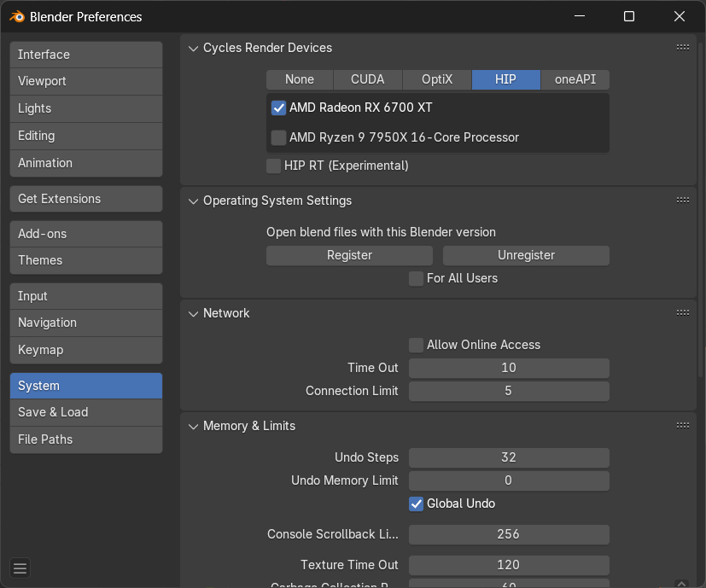Open the Interface preferences section
The image size is (706, 588).
tap(86, 55)
